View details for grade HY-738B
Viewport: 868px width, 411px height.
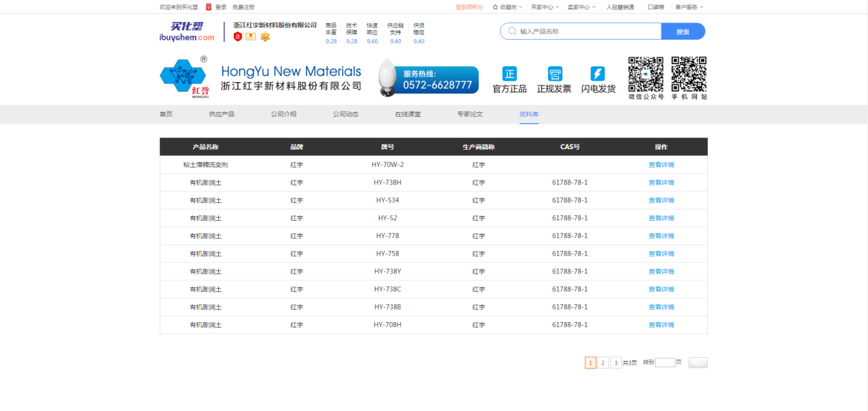pos(661,307)
